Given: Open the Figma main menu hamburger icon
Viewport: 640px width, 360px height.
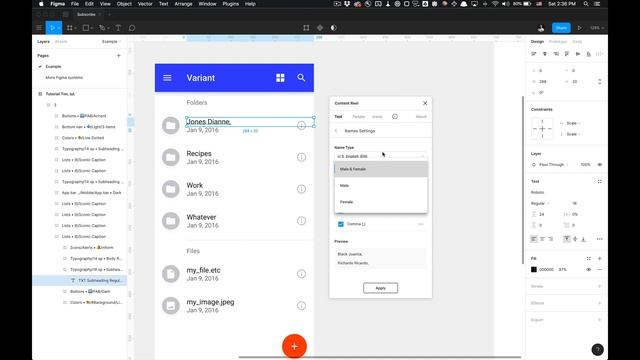Looking at the screenshot, I should 39,28.
